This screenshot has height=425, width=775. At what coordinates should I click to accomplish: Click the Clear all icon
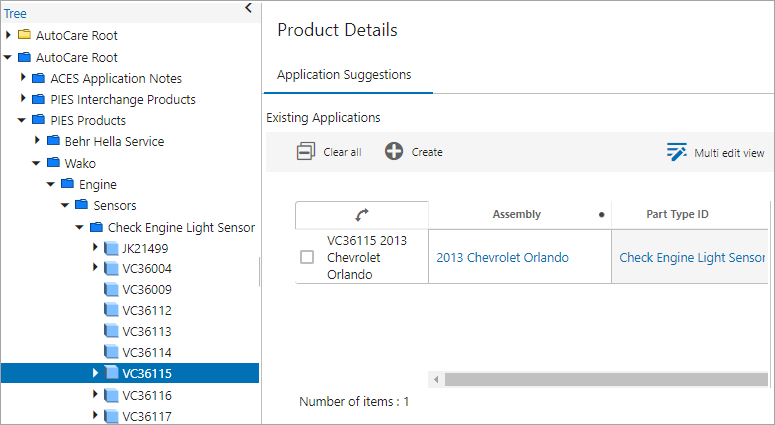(306, 151)
